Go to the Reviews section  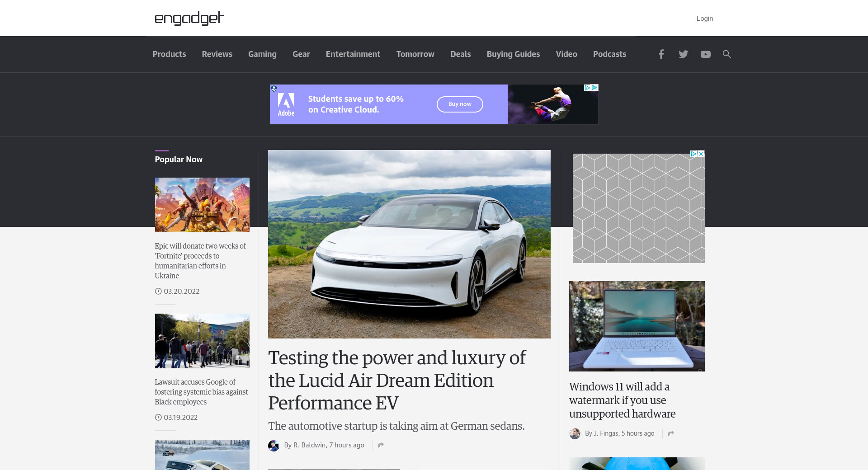[217, 54]
